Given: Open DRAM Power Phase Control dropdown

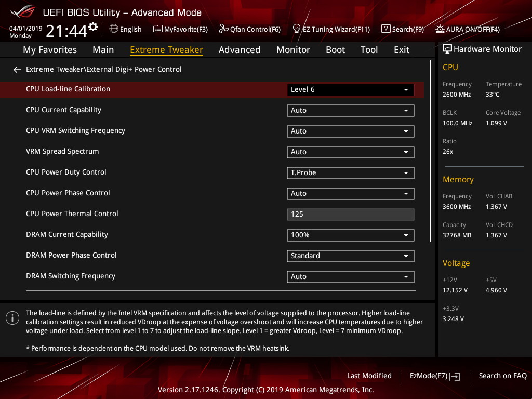Looking at the screenshot, I should [x=351, y=256].
